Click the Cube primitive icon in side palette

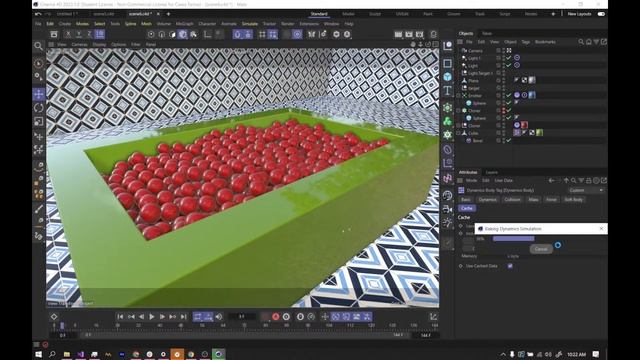(448, 77)
